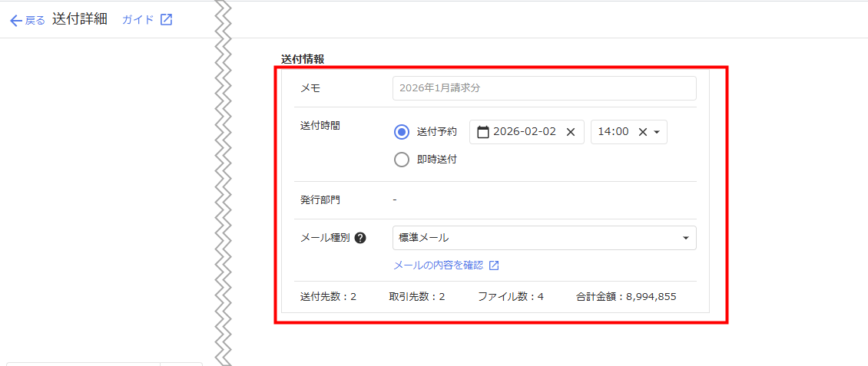
Task: Click the 14:00 time value
Action: (x=613, y=132)
